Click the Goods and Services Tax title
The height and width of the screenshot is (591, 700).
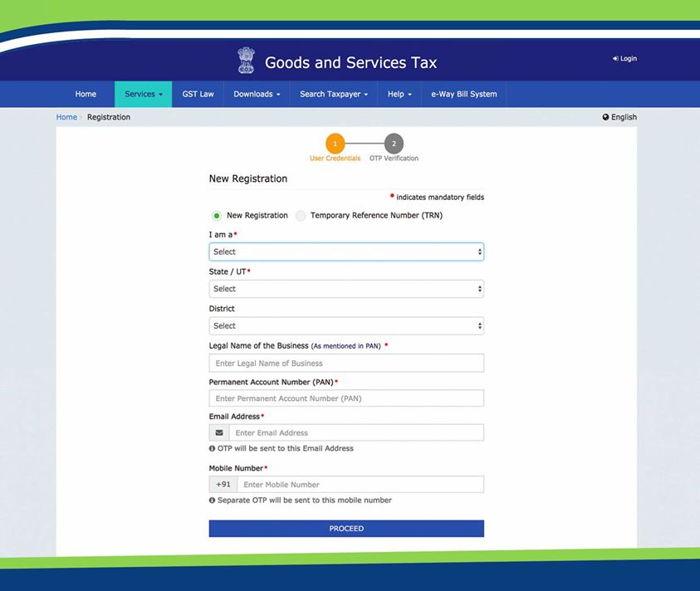[x=351, y=62]
